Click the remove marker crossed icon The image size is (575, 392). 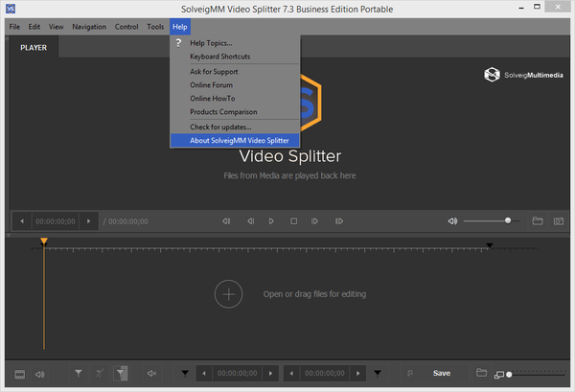click(100, 373)
